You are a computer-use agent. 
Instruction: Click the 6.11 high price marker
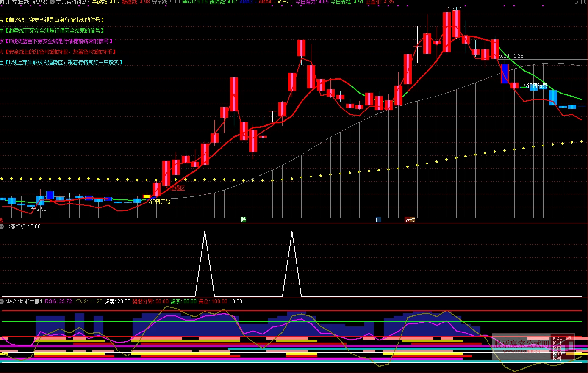[x=456, y=8]
